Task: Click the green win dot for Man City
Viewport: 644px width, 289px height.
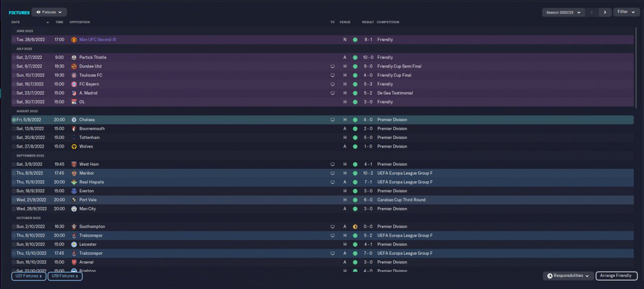Action: pyautogui.click(x=355, y=209)
